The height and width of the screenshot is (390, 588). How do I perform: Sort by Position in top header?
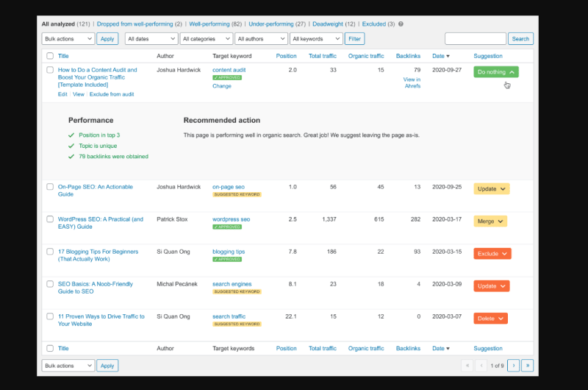286,56
